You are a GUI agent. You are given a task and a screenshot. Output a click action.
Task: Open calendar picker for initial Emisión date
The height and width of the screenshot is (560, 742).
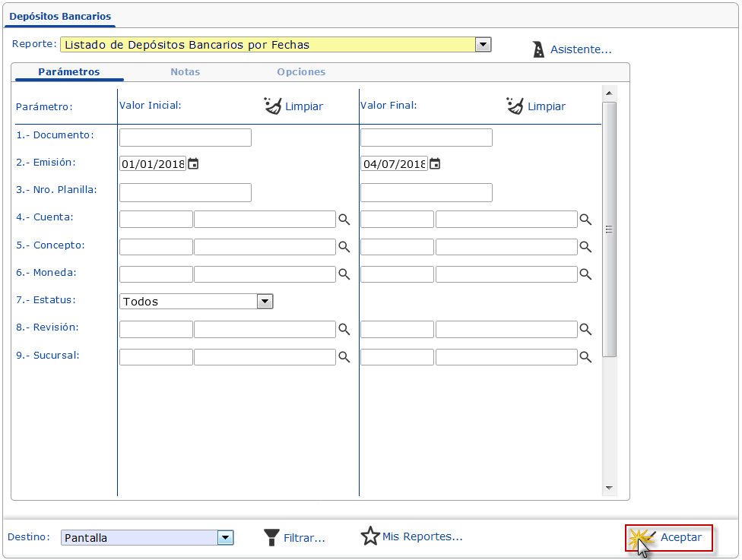click(193, 164)
